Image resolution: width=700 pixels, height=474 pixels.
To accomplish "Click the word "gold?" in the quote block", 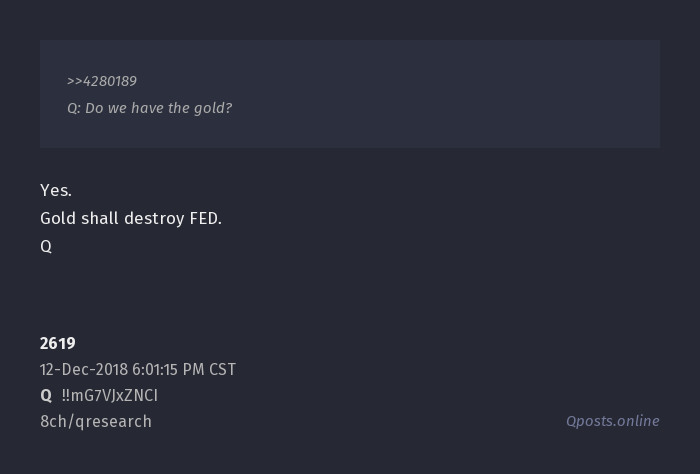I will click(212, 108).
